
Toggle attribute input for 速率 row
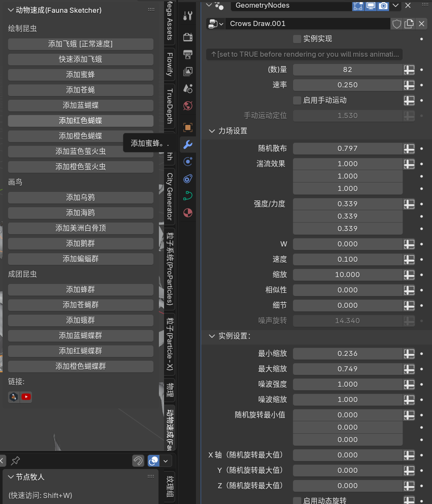[x=409, y=85]
